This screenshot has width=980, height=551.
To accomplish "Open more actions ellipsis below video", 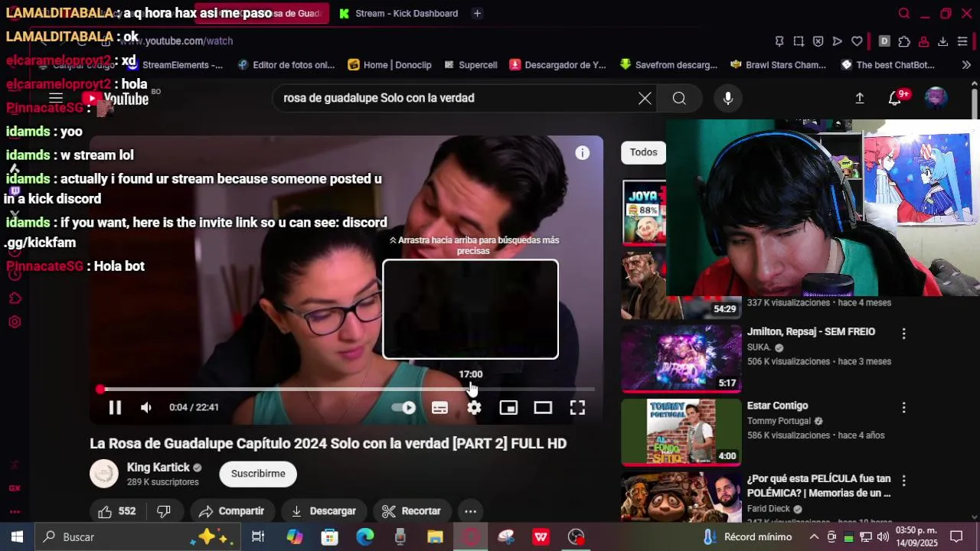I will pos(471,511).
